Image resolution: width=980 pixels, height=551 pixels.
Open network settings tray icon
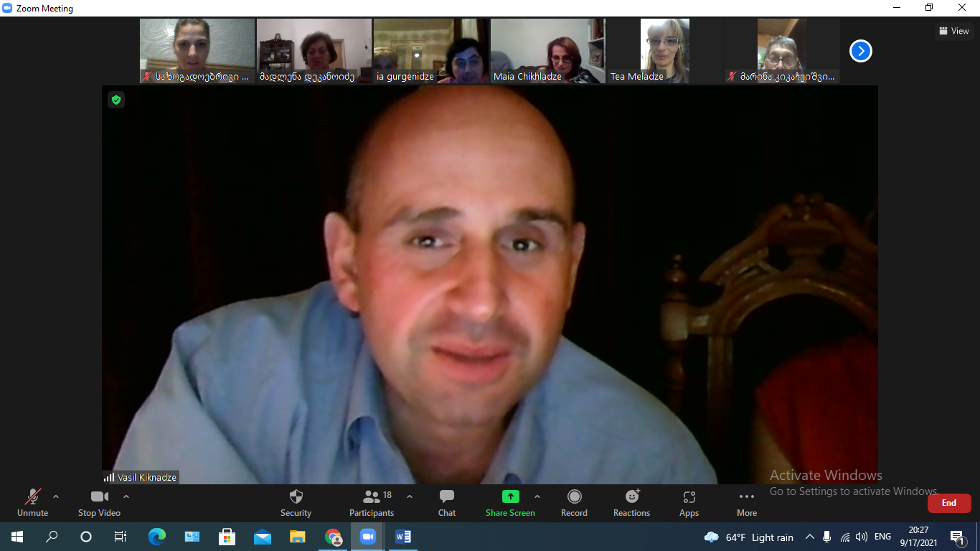tap(845, 537)
